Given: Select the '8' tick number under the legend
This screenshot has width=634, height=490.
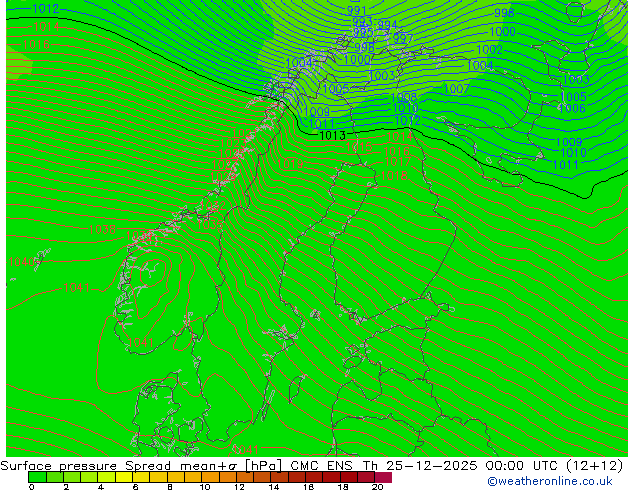Looking at the screenshot, I should pos(170,487).
